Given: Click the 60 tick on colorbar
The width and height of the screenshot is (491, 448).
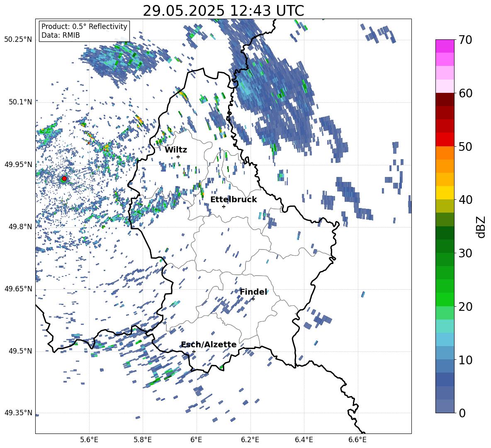Looking at the screenshot, I should click(465, 93).
